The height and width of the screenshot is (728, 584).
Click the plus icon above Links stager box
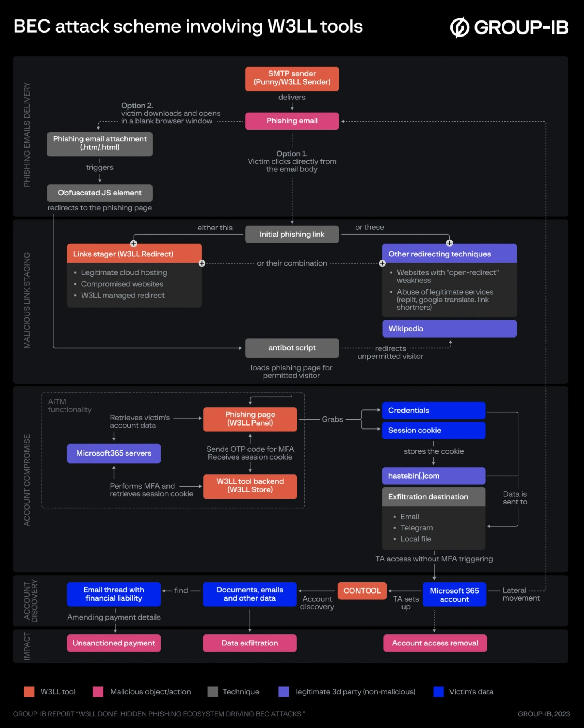134,244
